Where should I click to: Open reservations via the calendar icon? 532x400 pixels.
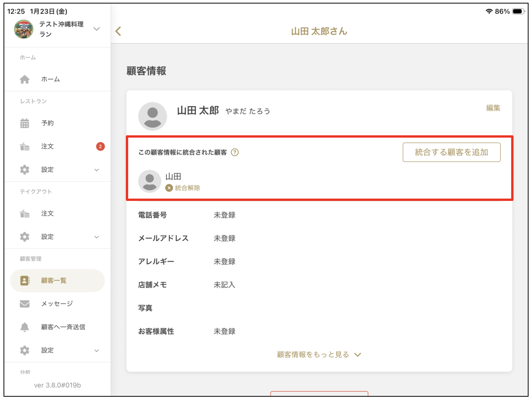pyautogui.click(x=24, y=123)
